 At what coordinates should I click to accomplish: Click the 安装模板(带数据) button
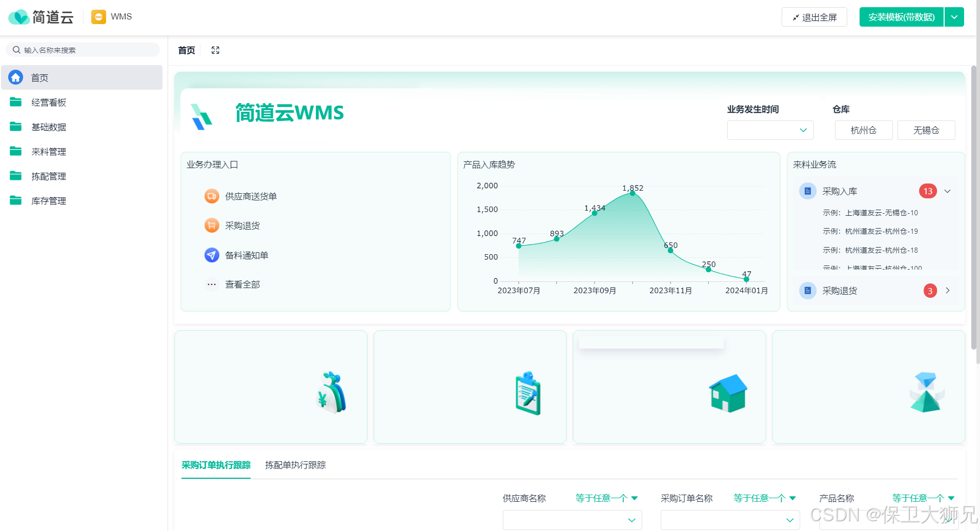pyautogui.click(x=902, y=17)
